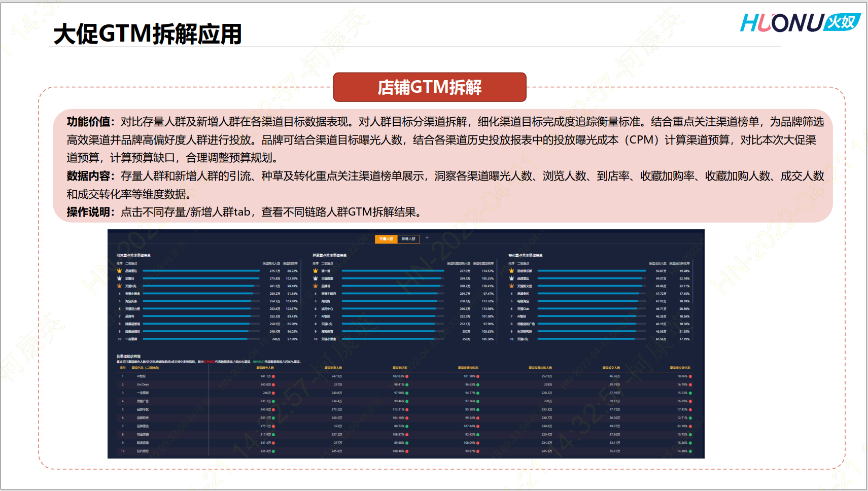Screen dimensions: 868x491
Task: Click red status dot beside 241.1万 in table
Action: tap(273, 376)
